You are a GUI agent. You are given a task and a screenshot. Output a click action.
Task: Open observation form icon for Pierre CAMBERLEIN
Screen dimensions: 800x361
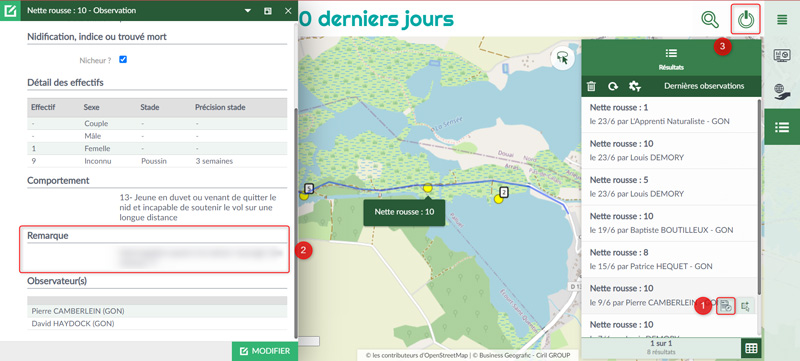[x=726, y=306]
